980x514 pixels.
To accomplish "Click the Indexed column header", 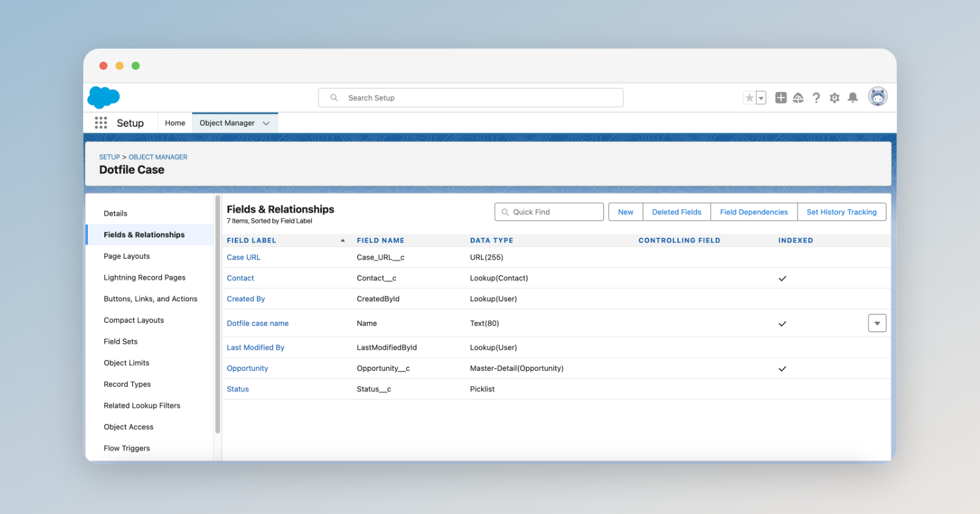I will tap(796, 241).
